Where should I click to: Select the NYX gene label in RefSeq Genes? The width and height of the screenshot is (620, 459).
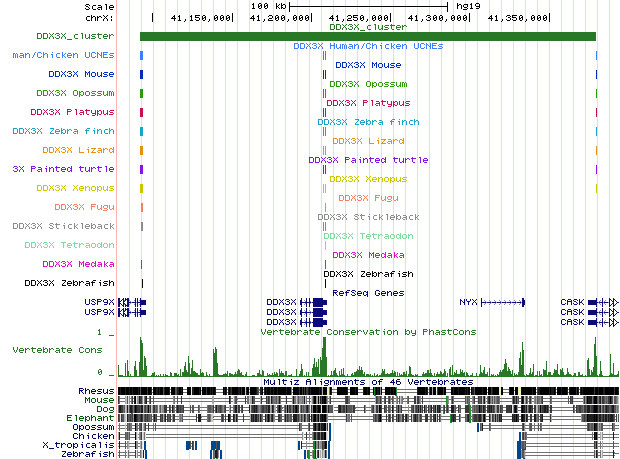[x=468, y=301]
